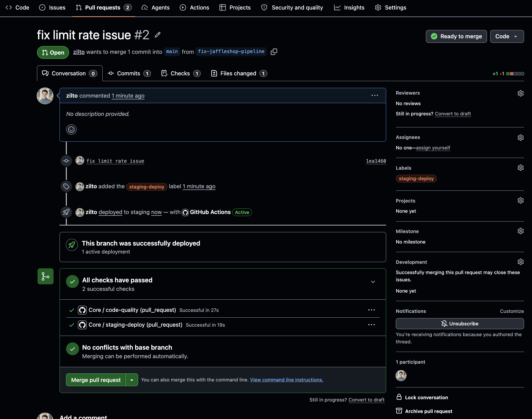Screen dimensions: 532x419
Task: Click the Unsubscribe button
Action: pyautogui.click(x=460, y=324)
